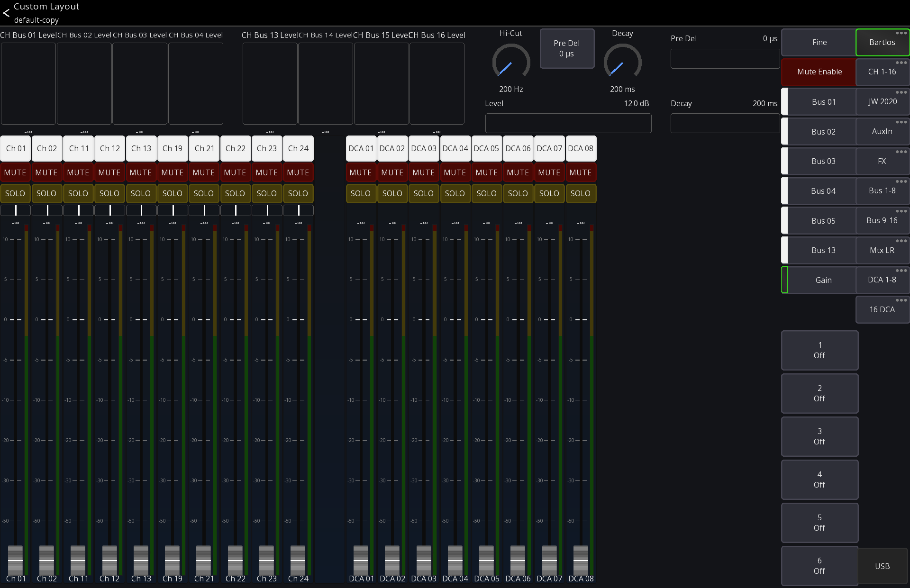Click the CH Bus 13 Level box
Screen dimensions: 910x588
click(270, 83)
